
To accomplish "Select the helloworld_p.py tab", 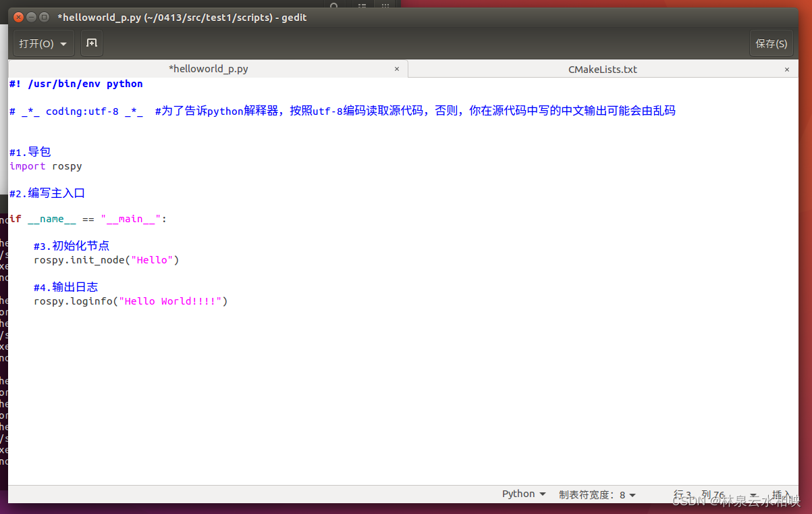I will [208, 69].
